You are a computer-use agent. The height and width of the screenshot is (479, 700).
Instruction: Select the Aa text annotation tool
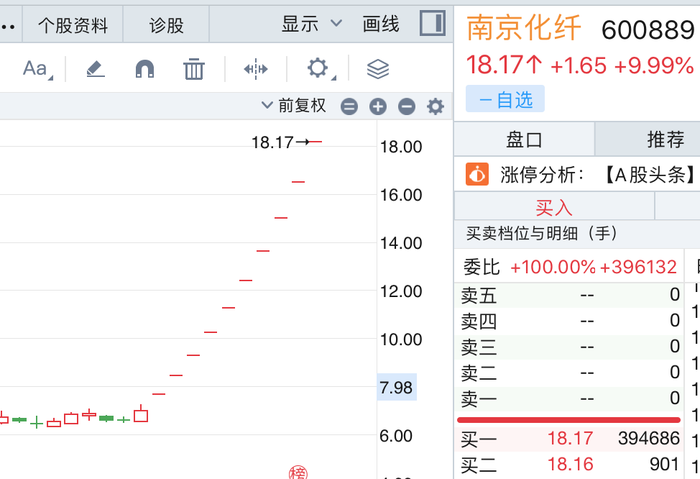[x=36, y=69]
